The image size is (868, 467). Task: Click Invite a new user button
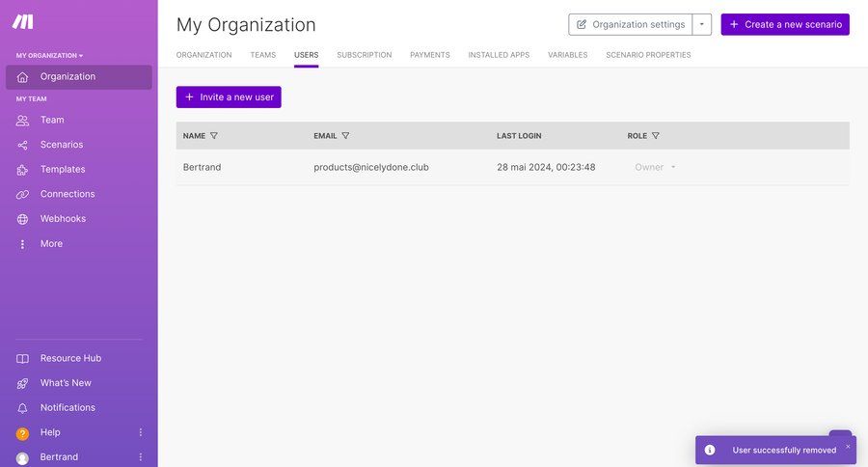pyautogui.click(x=229, y=97)
